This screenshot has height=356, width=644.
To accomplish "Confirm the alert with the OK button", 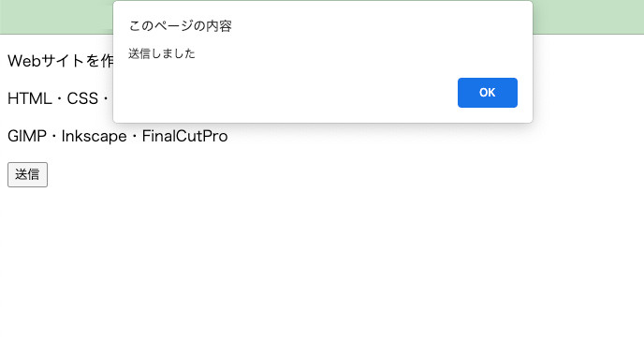I will [x=488, y=93].
